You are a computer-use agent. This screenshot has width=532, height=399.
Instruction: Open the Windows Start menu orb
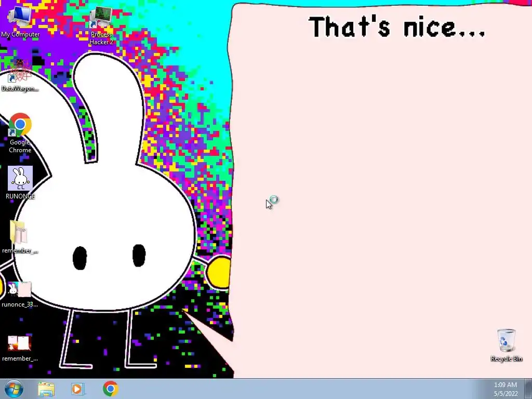coord(14,389)
